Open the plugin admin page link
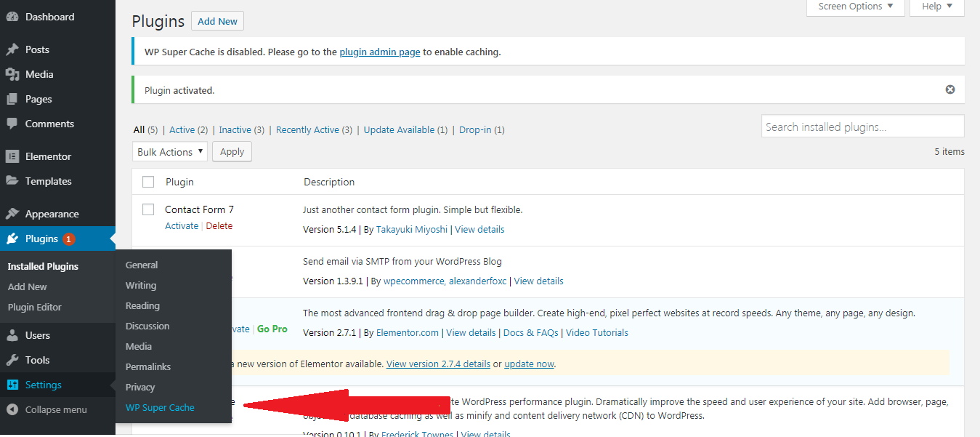 [x=380, y=52]
